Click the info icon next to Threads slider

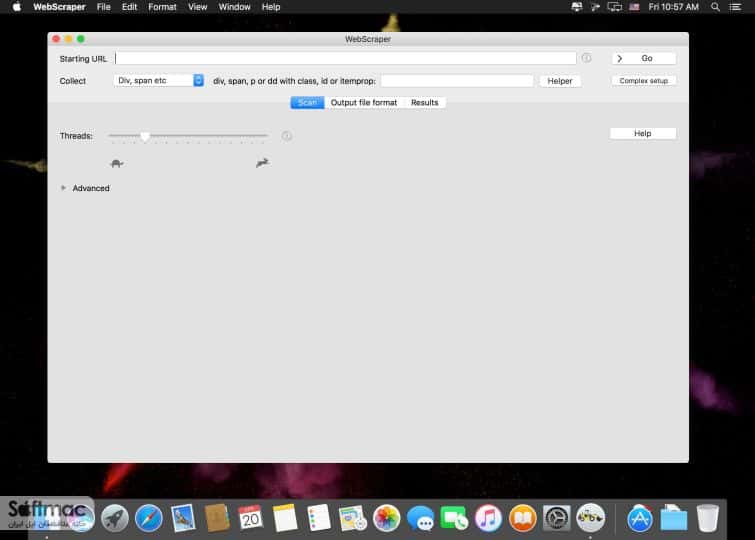(286, 136)
